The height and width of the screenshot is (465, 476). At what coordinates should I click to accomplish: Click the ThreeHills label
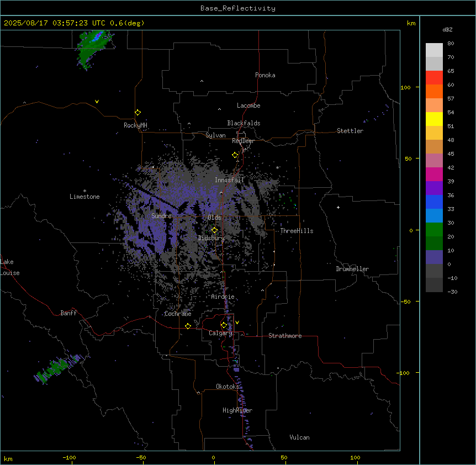pyautogui.click(x=297, y=231)
